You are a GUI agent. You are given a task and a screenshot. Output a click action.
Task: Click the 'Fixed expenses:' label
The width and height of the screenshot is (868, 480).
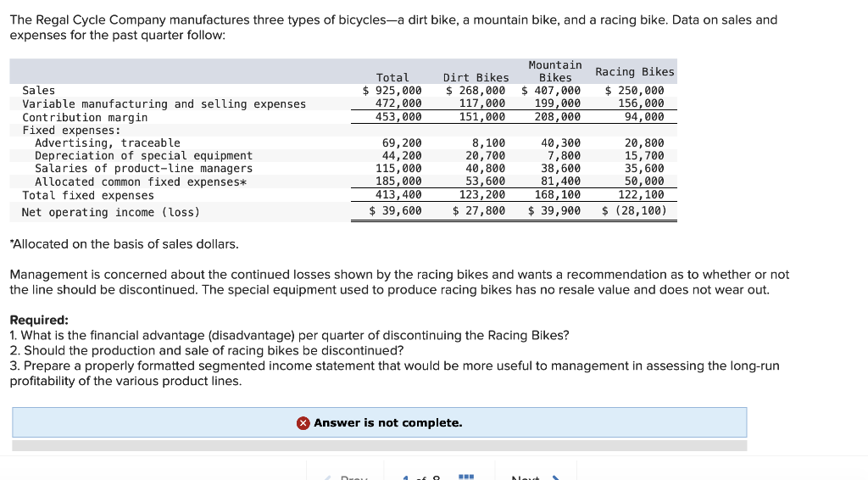(x=71, y=130)
